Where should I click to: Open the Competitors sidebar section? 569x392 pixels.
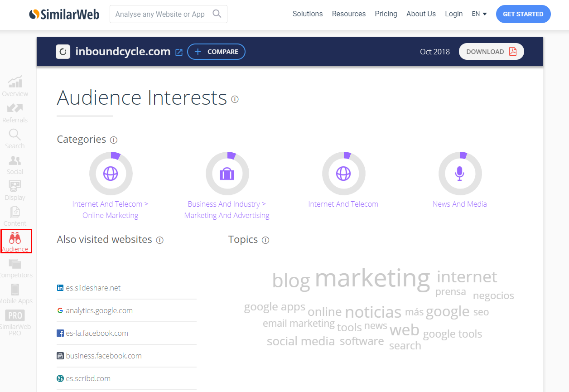pos(15,268)
